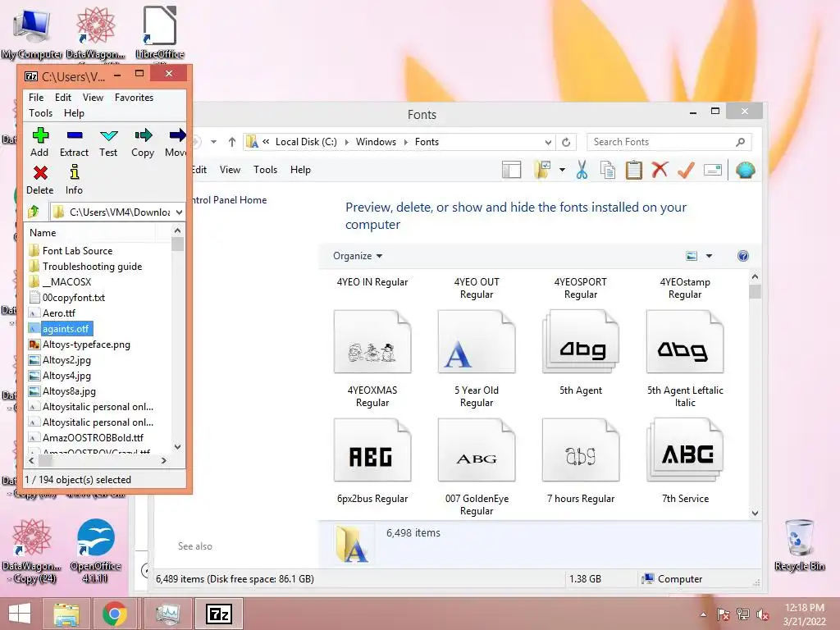
Task: Open Fonts help via the blue question icon
Action: coord(743,256)
